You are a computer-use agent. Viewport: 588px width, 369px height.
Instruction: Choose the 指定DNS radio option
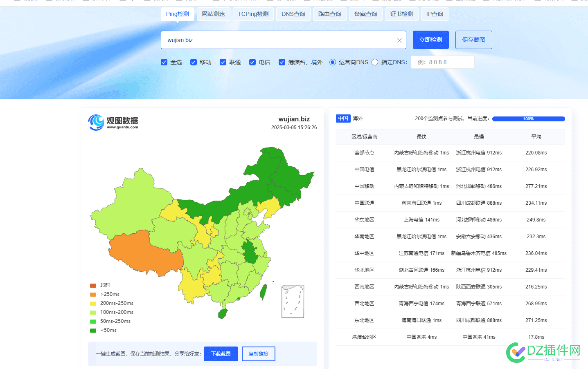pyautogui.click(x=375, y=62)
